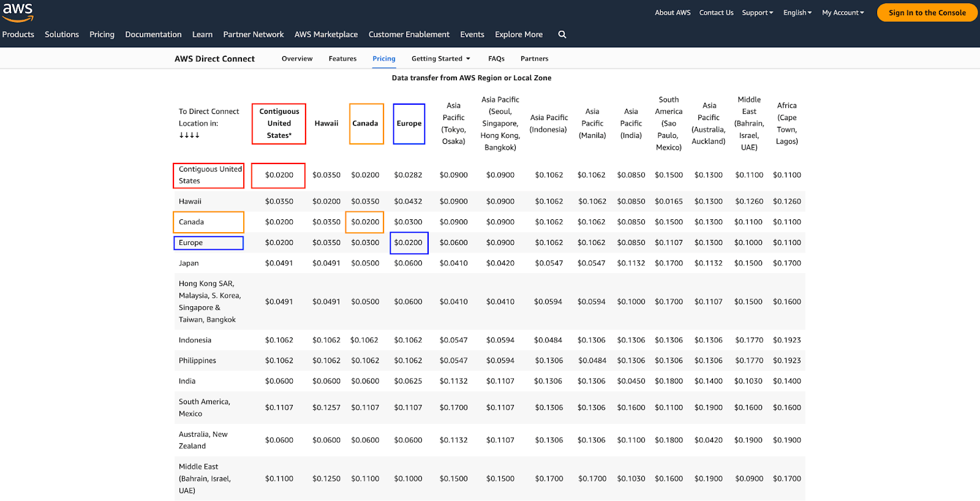The image size is (980, 501).
Task: Open the Products menu
Action: tap(18, 35)
